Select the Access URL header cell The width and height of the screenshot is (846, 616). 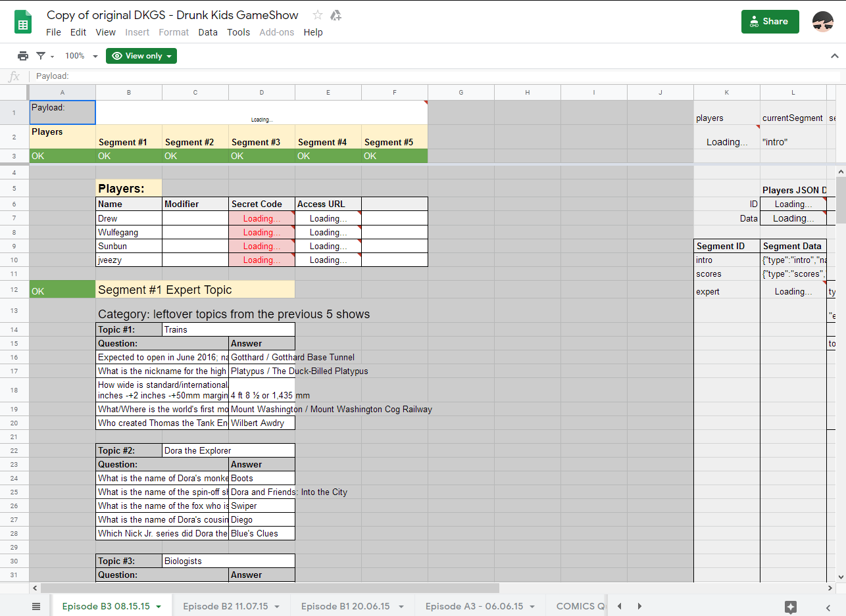click(x=328, y=204)
